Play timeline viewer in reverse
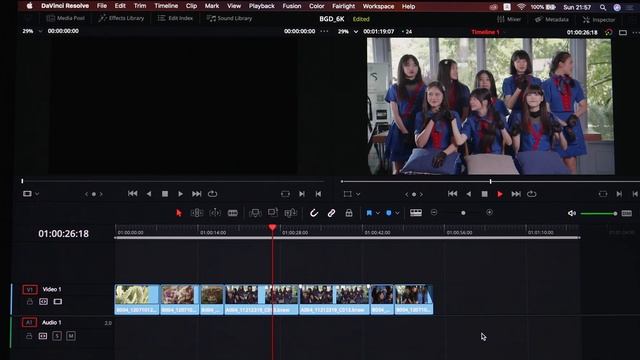The image size is (640, 360). pos(469,194)
